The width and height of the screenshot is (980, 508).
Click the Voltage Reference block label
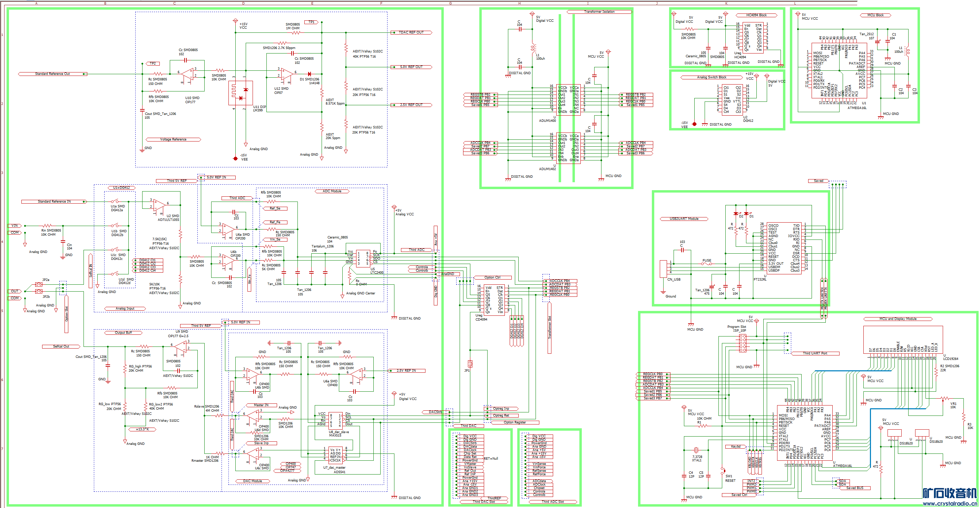[173, 139]
